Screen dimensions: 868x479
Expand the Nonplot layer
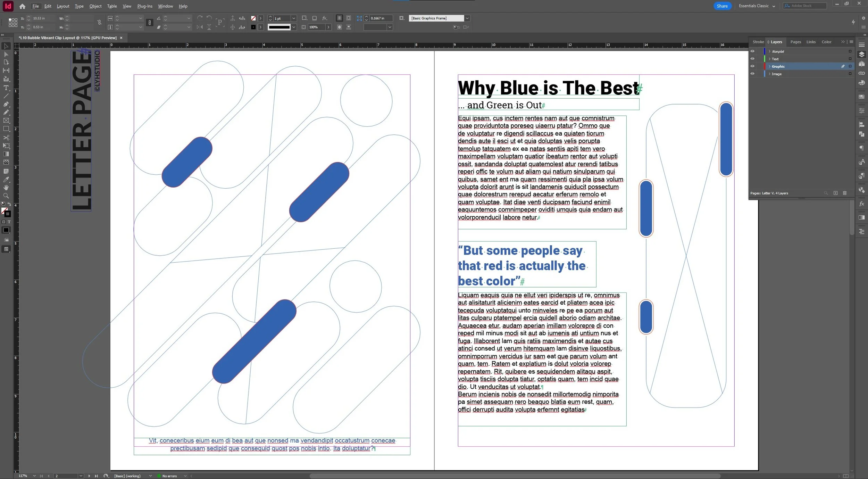pyautogui.click(x=769, y=51)
